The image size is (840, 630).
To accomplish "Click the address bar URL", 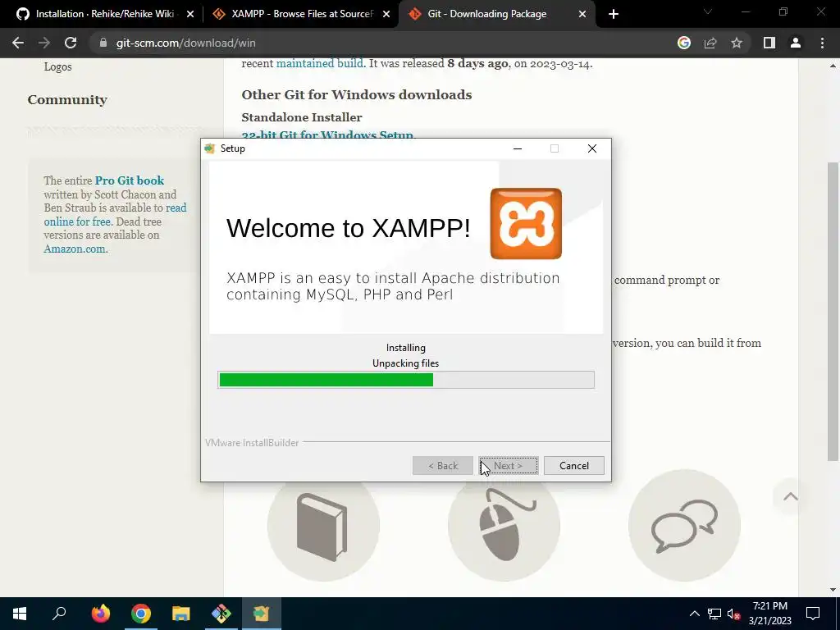I will tap(186, 43).
